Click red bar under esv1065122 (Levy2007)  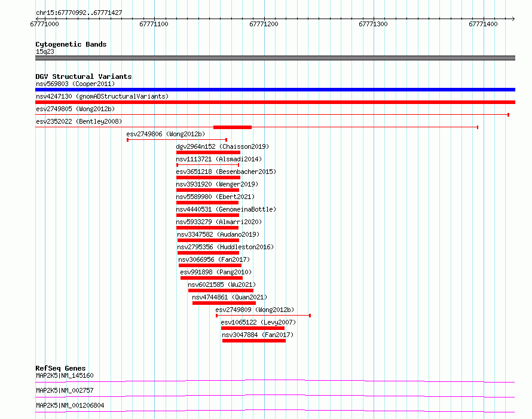[x=253, y=328]
